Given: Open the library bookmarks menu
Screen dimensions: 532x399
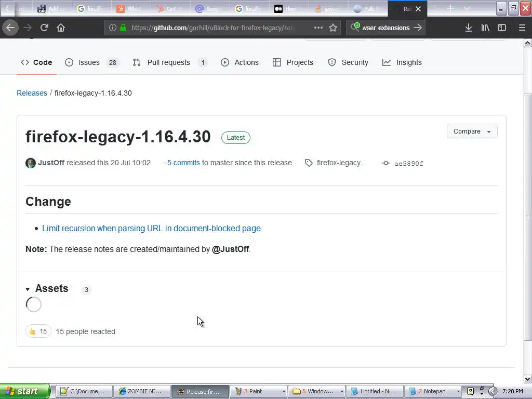Looking at the screenshot, I should (x=485, y=28).
